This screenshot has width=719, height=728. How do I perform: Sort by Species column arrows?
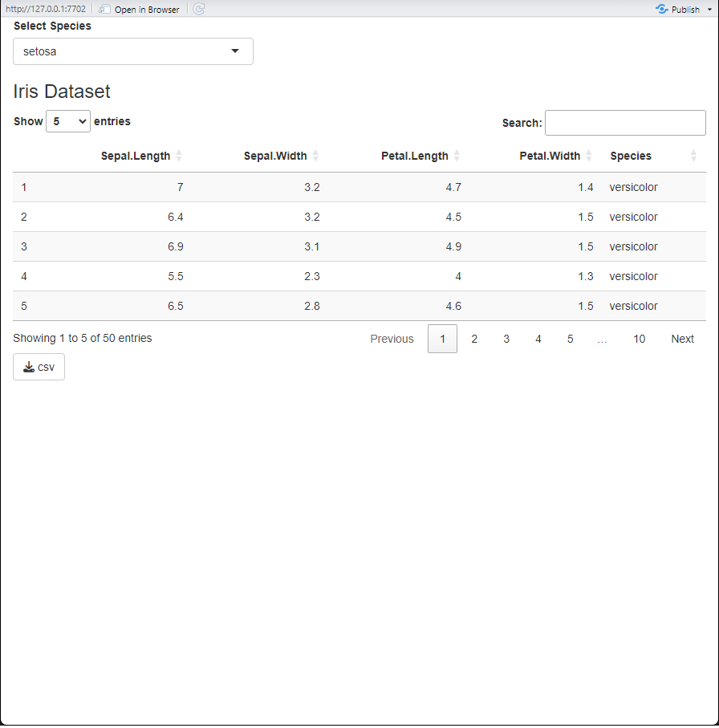693,156
